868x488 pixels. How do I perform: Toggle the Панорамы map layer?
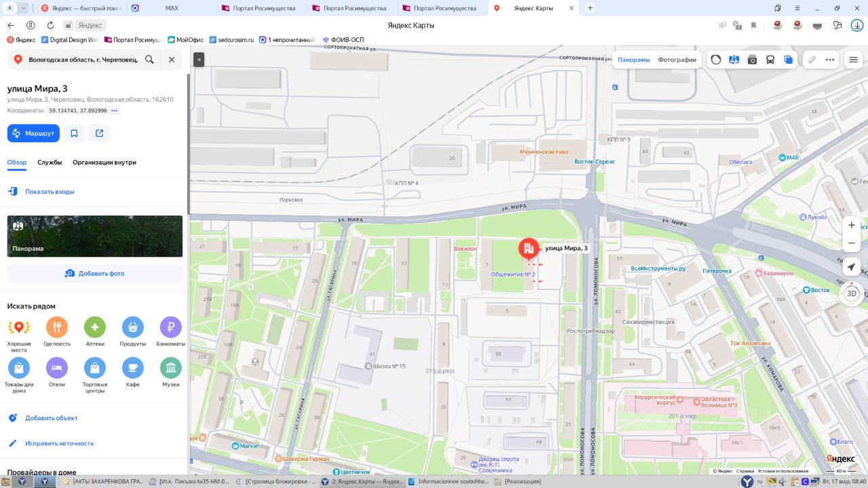click(x=634, y=60)
